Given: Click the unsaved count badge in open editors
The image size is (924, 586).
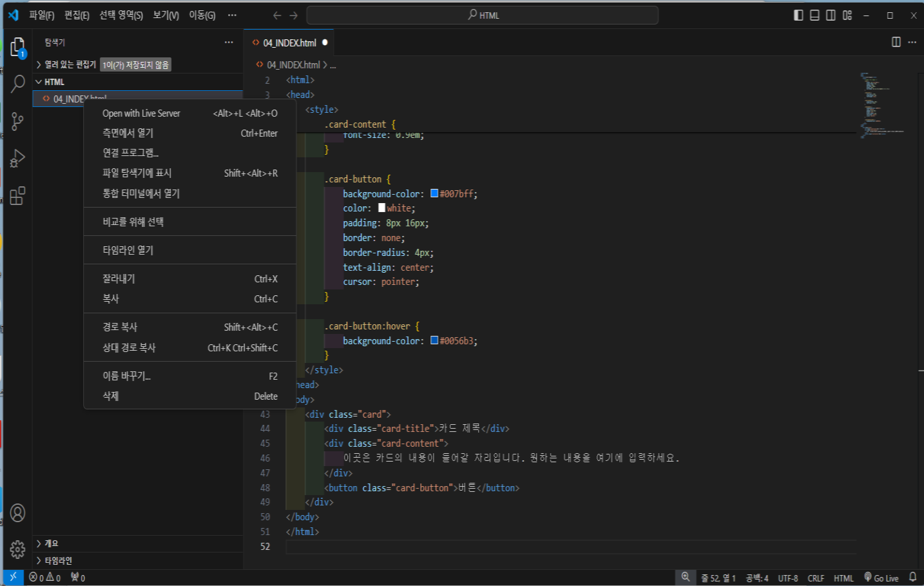Looking at the screenshot, I should [x=135, y=64].
